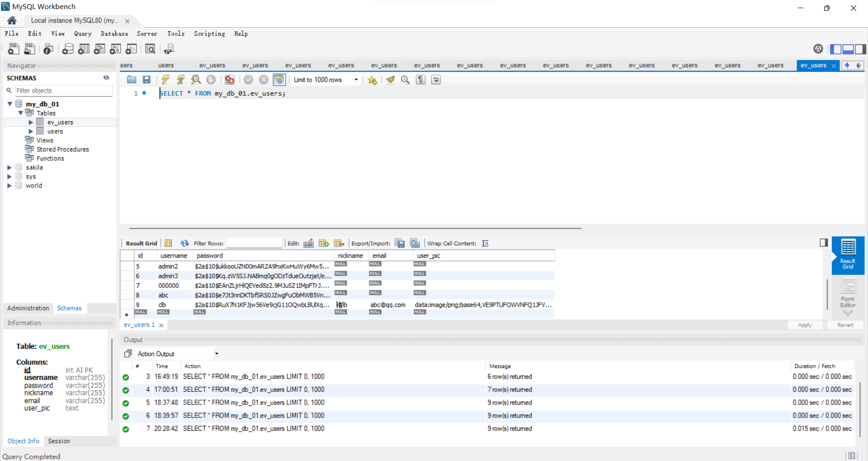Save the script to file
Image resolution: width=868 pixels, height=461 pixels.
point(146,80)
